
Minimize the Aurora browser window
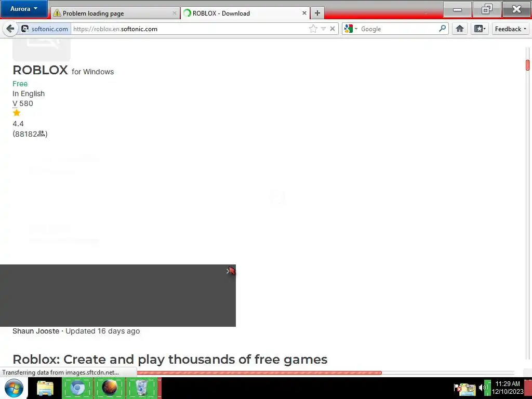click(457, 9)
